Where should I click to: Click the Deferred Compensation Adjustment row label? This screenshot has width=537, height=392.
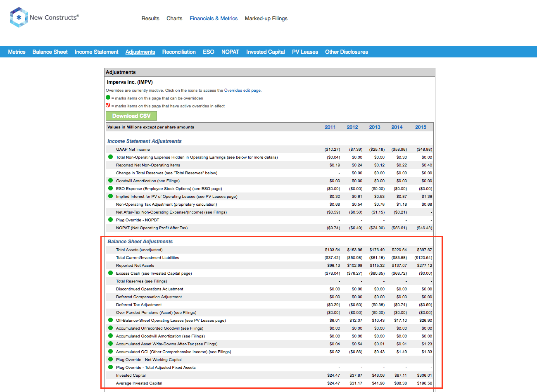(x=149, y=297)
